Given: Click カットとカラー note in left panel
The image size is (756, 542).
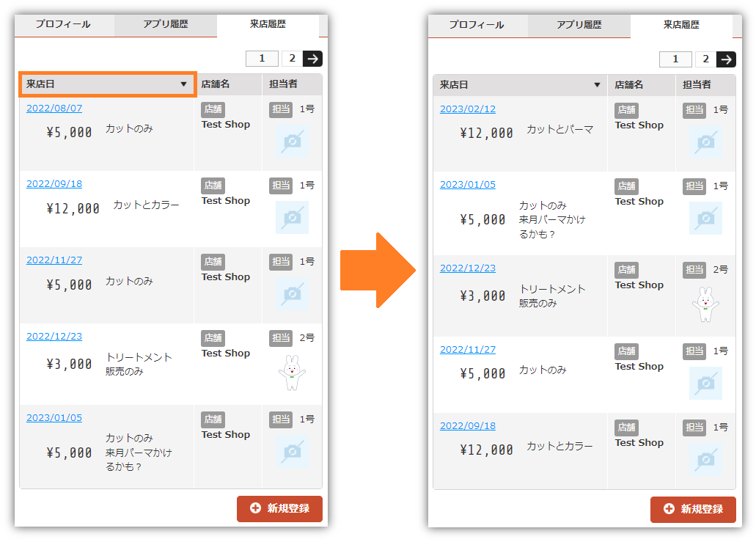Looking at the screenshot, I should click(146, 205).
